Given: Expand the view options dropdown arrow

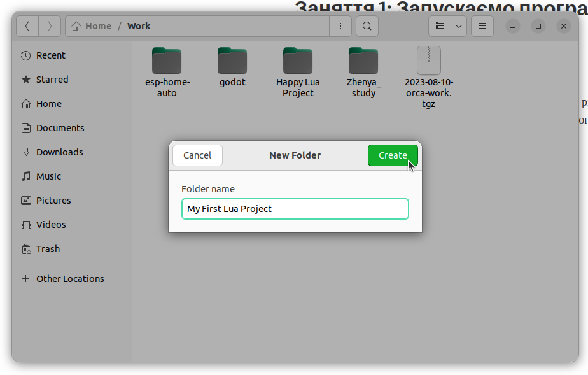Looking at the screenshot, I should pyautogui.click(x=458, y=26).
